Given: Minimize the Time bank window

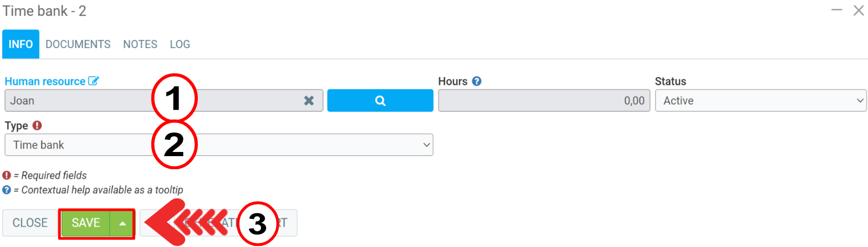Looking at the screenshot, I should 837,10.
